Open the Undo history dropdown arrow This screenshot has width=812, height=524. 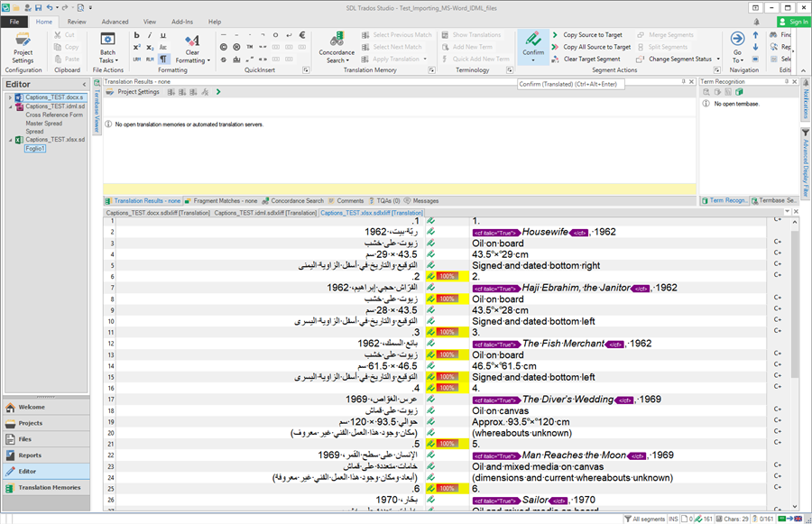coord(57,8)
